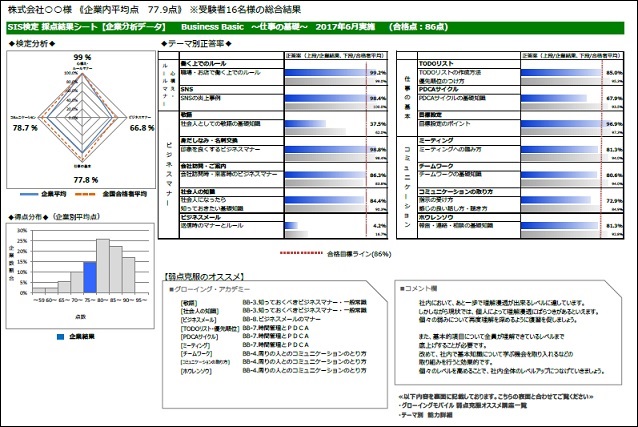
Task: Click the ビジネスメール theme header
Action: pyautogui.click(x=201, y=217)
